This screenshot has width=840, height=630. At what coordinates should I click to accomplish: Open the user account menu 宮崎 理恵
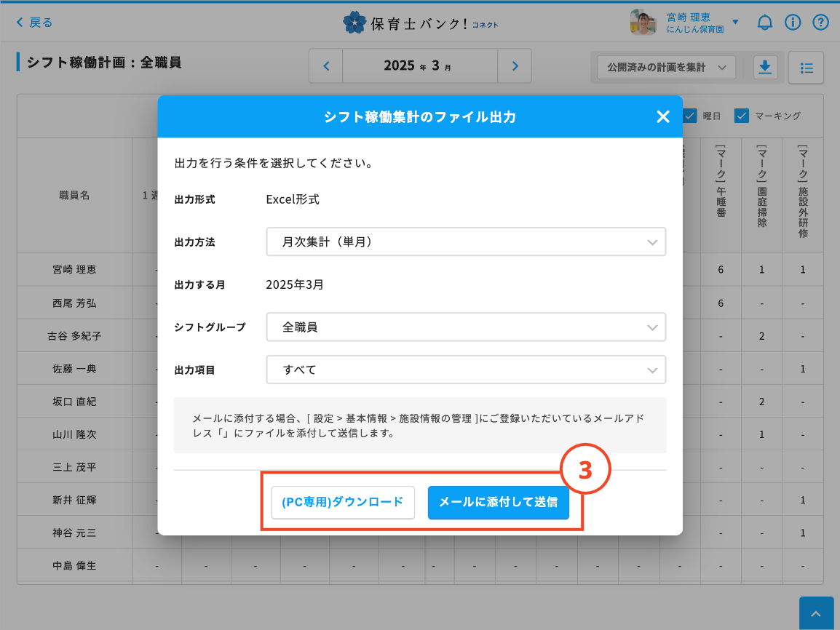tap(684, 23)
